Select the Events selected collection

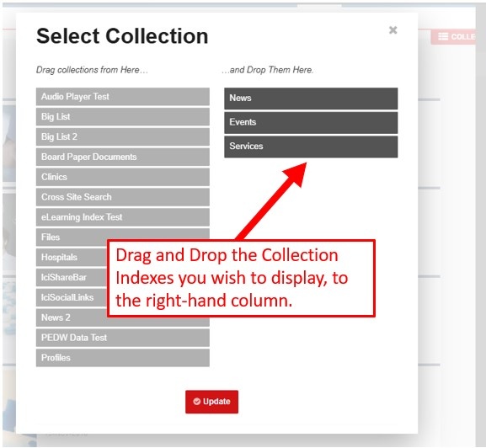click(311, 123)
